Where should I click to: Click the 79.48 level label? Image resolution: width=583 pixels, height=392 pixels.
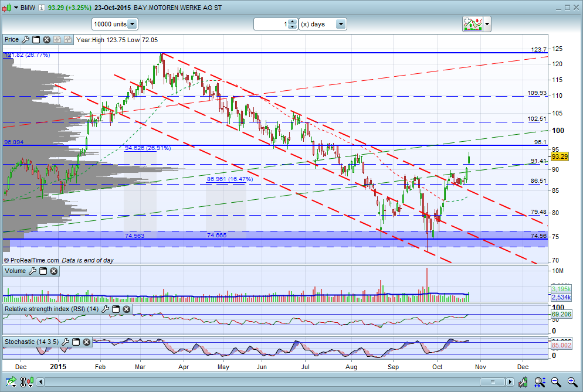(539, 212)
